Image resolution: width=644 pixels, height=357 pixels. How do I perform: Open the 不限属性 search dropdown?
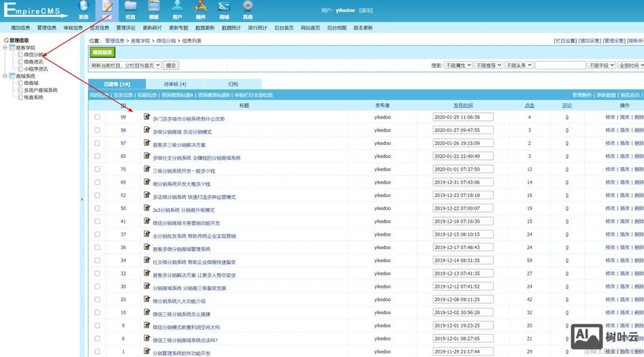[x=458, y=65]
